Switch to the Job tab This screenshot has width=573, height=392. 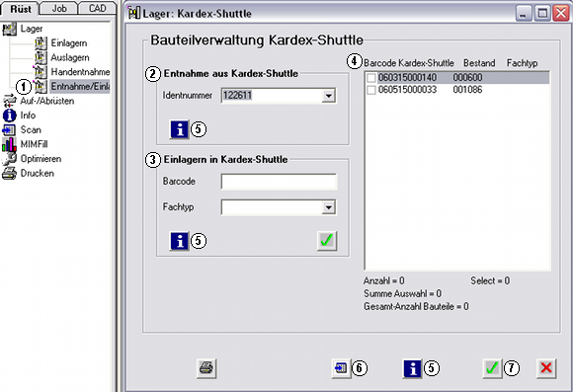tap(58, 8)
